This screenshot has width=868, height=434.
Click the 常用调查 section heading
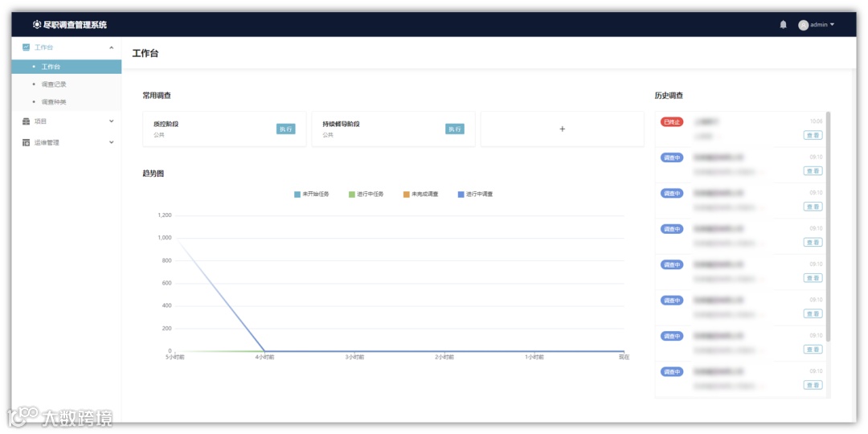[x=157, y=96]
